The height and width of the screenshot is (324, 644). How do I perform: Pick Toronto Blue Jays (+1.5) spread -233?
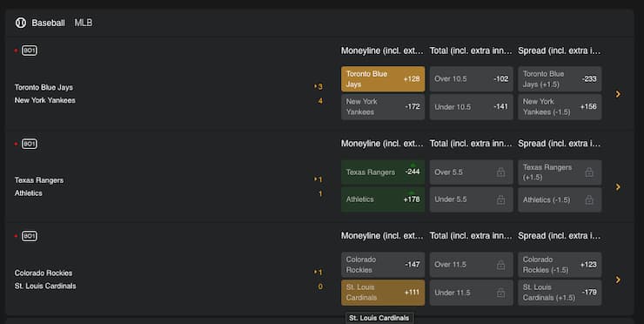point(560,79)
